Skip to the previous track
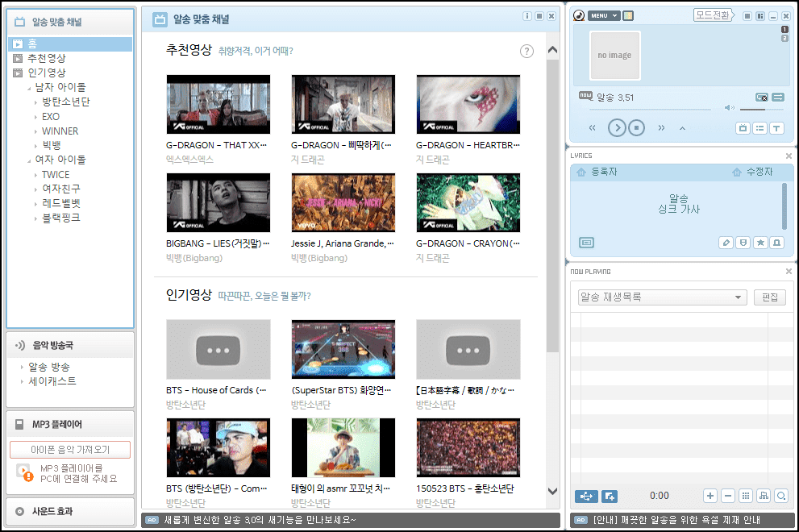 click(592, 128)
